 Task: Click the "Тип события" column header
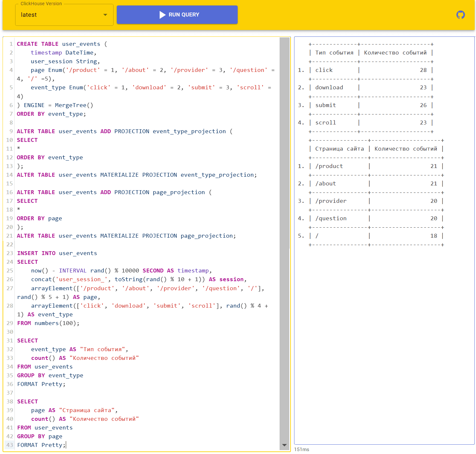point(334,53)
